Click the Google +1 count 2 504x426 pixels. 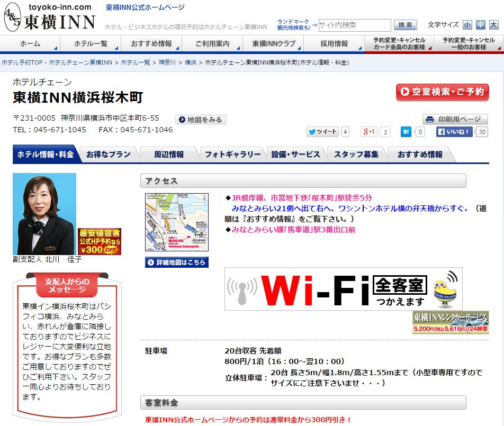click(385, 132)
